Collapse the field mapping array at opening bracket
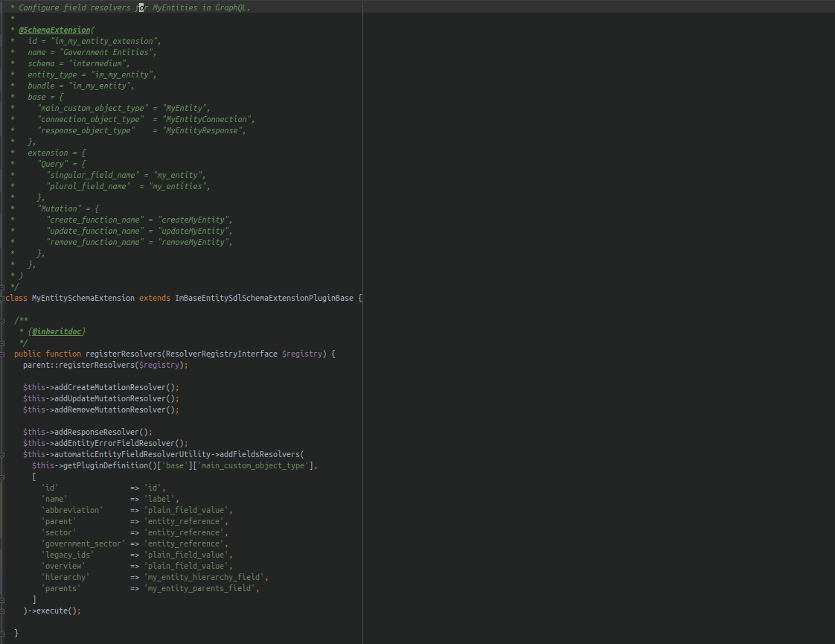Image resolution: width=835 pixels, height=644 pixels. 3,476
